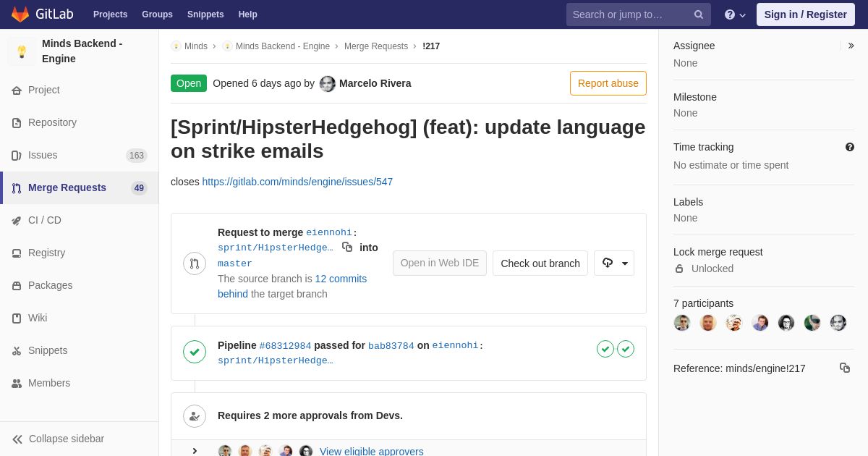Viewport: 868px width, 456px height.
Task: Open Marcelo Rivera's profile name link
Action: [x=375, y=83]
